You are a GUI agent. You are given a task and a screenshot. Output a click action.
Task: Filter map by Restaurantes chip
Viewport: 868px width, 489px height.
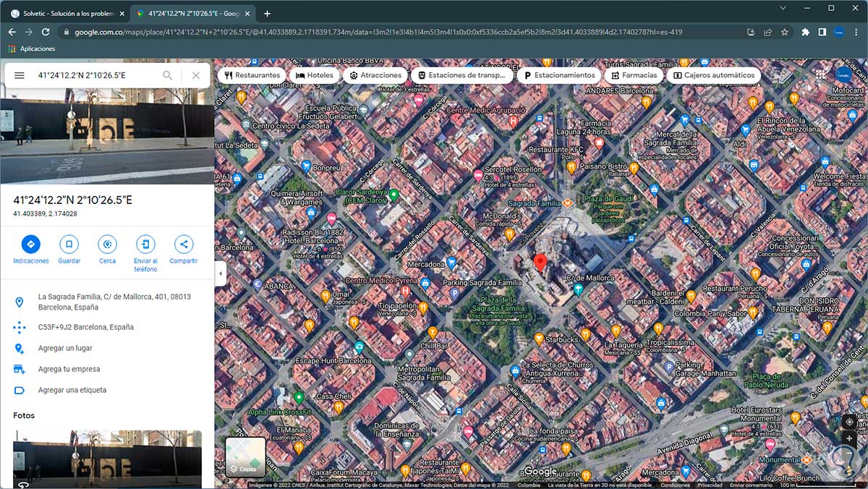[x=252, y=75]
